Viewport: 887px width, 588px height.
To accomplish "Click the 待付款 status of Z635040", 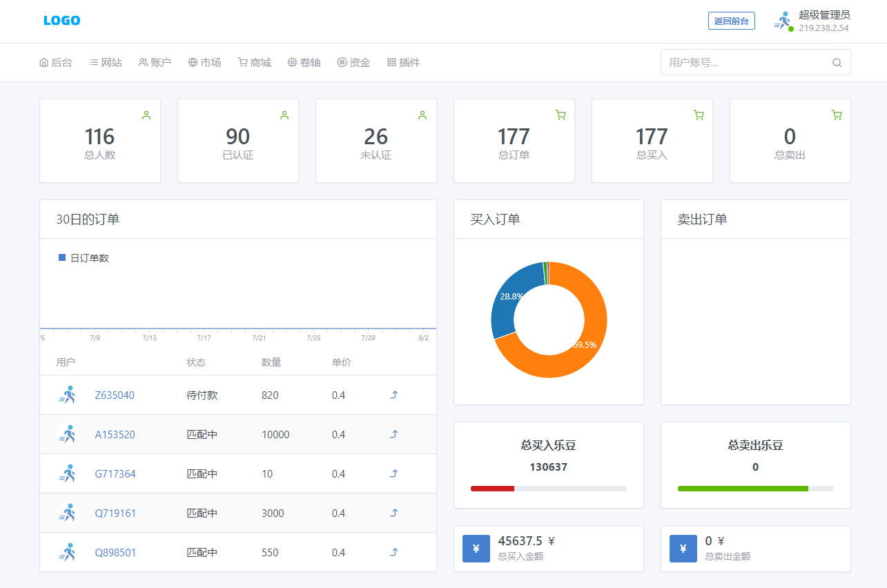I will point(202,395).
